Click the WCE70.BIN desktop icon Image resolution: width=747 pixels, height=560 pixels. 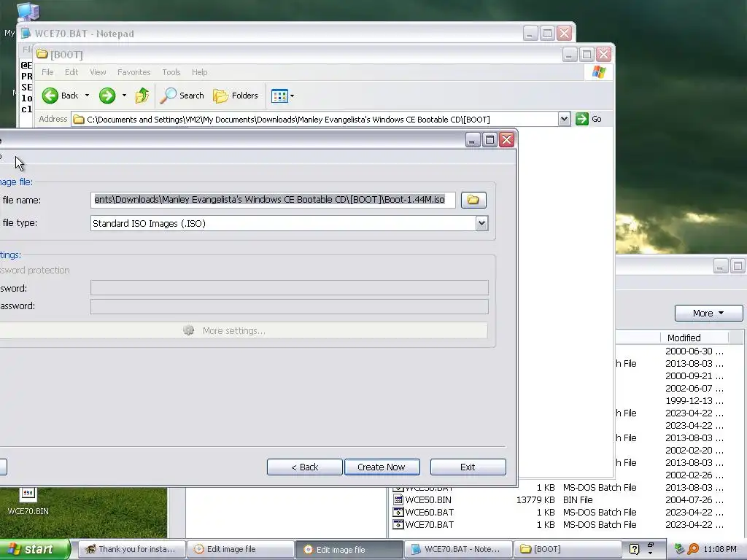[x=28, y=501]
